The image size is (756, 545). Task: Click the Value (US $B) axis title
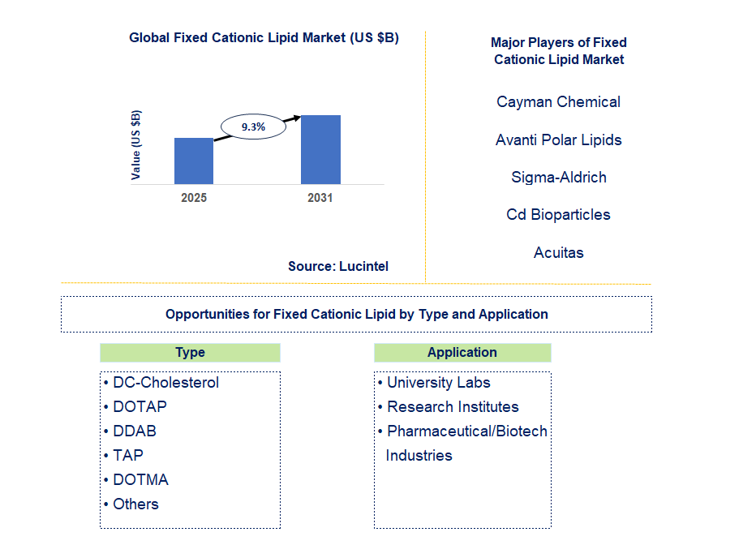tap(136, 145)
